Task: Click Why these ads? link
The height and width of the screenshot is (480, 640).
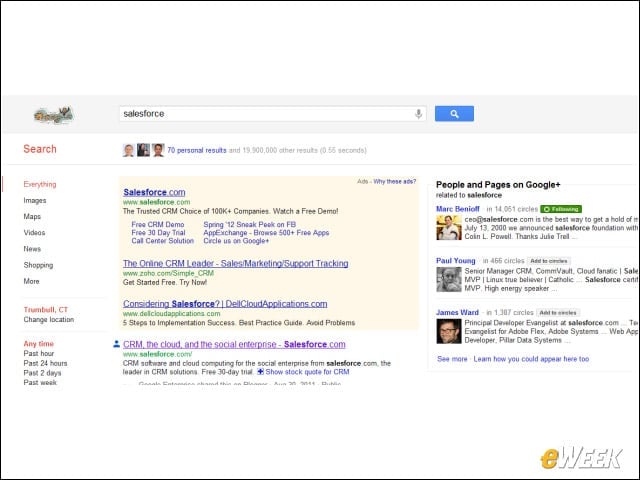Action: tap(395, 181)
